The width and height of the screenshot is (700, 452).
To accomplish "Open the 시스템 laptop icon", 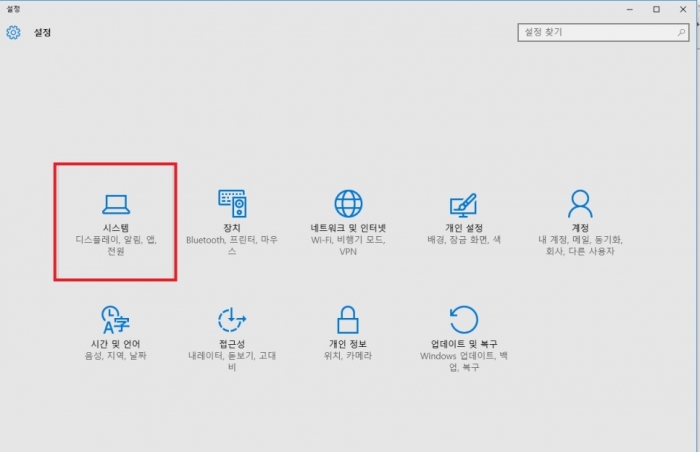I will (x=116, y=205).
